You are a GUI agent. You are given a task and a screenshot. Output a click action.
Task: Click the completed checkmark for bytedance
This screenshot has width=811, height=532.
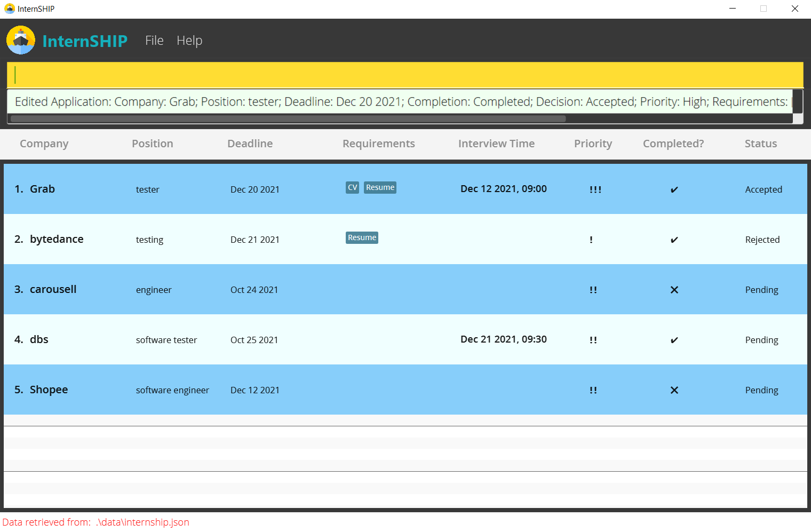pyautogui.click(x=674, y=240)
